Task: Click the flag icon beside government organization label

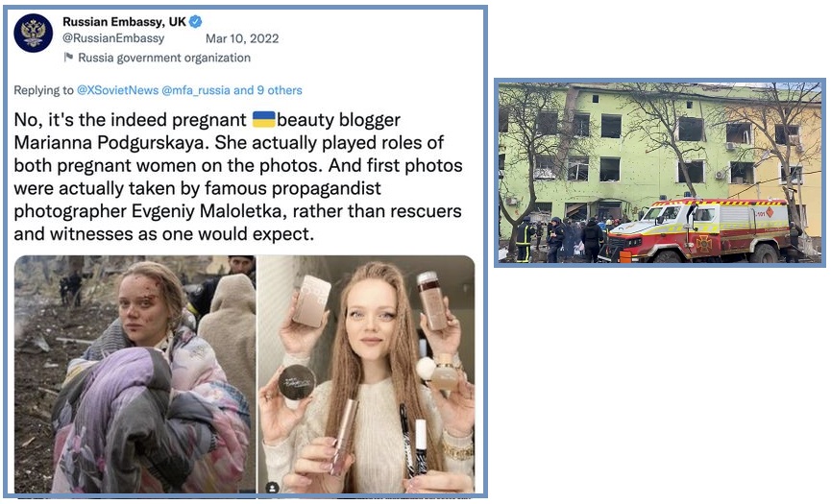Action: point(68,57)
